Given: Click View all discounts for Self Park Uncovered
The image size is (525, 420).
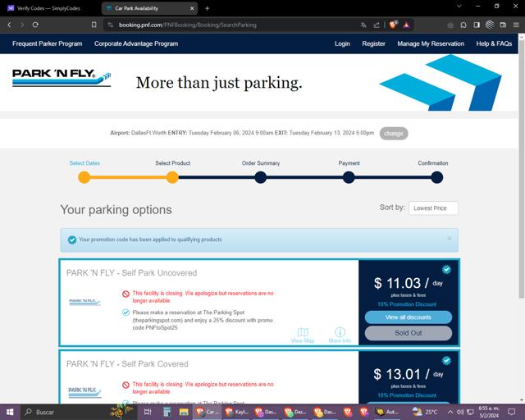Looking at the screenshot, I should point(409,317).
